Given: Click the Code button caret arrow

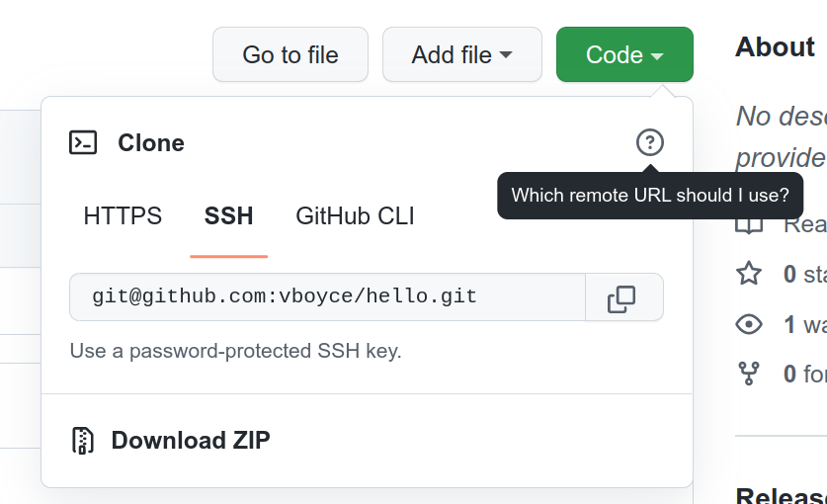Looking at the screenshot, I should coord(657,55).
